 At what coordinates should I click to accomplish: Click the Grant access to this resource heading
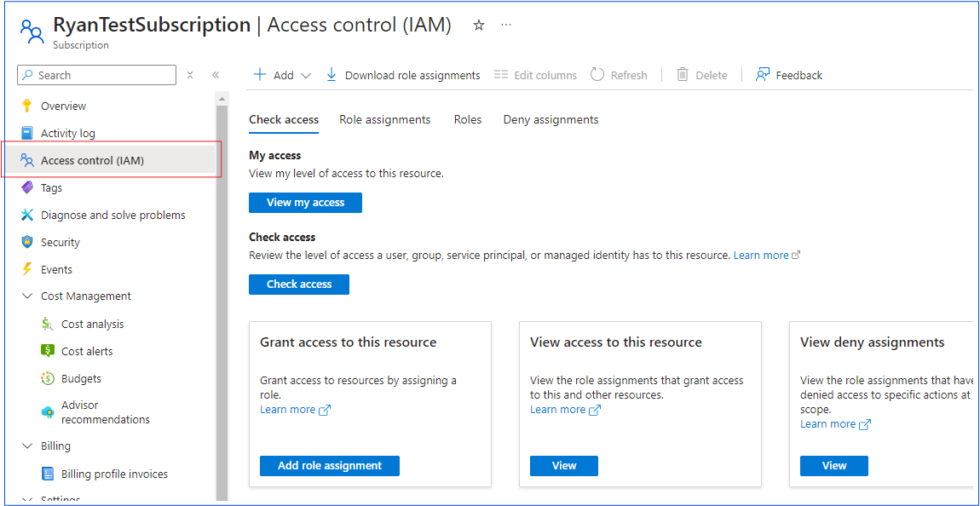[349, 342]
